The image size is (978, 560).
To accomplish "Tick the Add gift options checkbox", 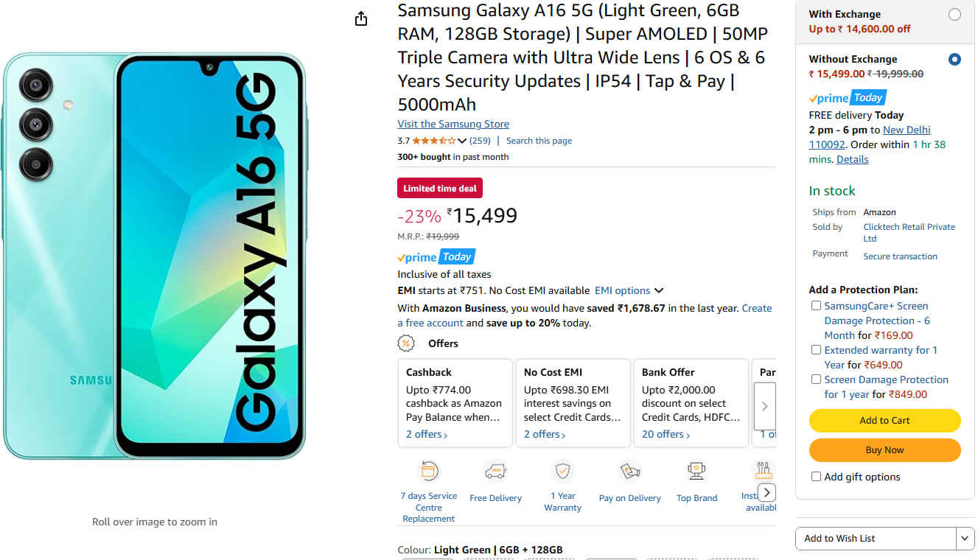I will pyautogui.click(x=816, y=477).
